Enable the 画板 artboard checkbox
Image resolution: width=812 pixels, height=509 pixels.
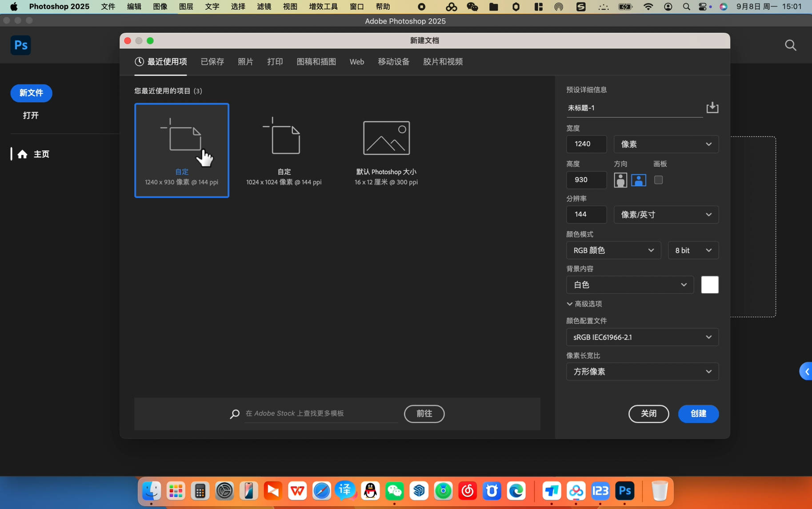coord(658,180)
